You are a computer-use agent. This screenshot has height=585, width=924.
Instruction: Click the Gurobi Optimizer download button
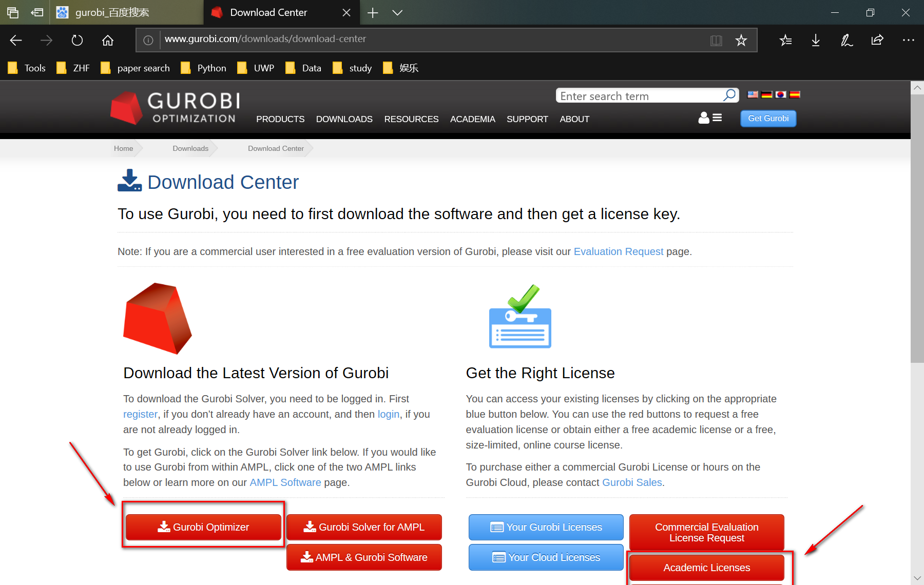(x=203, y=527)
